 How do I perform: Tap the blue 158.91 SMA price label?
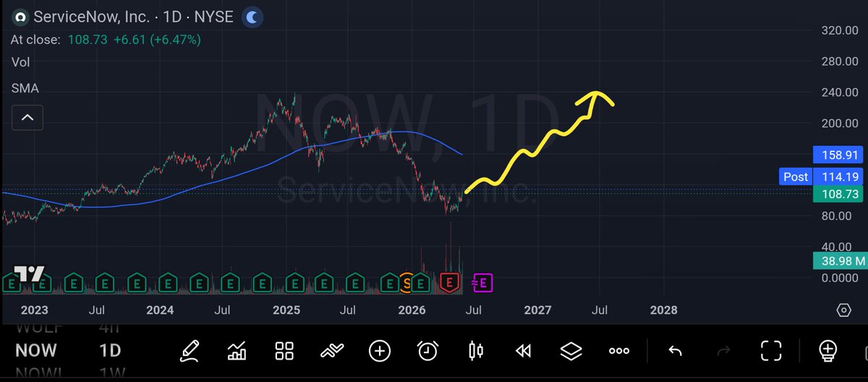point(838,155)
